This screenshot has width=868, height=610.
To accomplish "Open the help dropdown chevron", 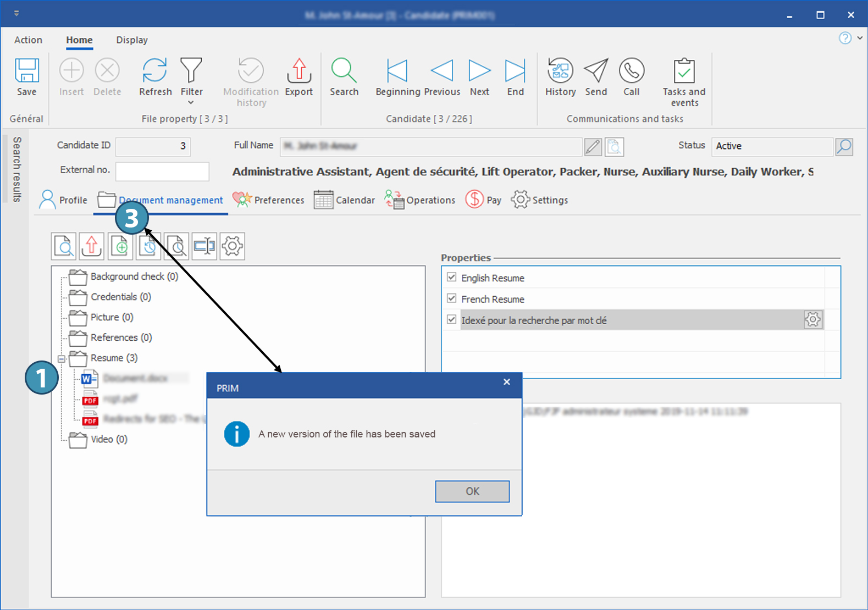I will click(x=860, y=38).
